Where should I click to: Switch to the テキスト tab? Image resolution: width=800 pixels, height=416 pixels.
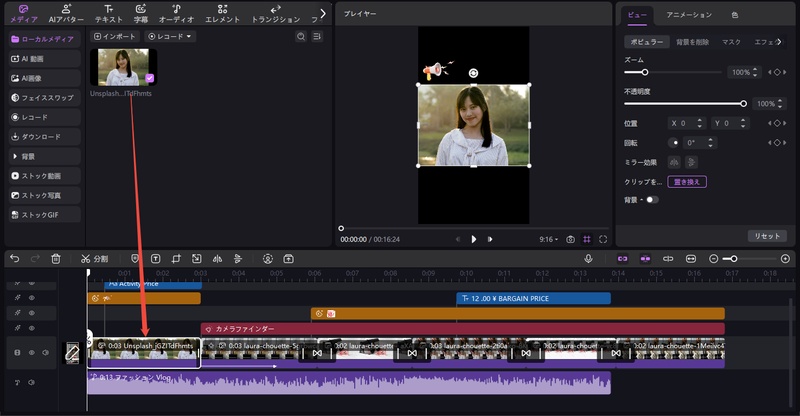point(109,14)
